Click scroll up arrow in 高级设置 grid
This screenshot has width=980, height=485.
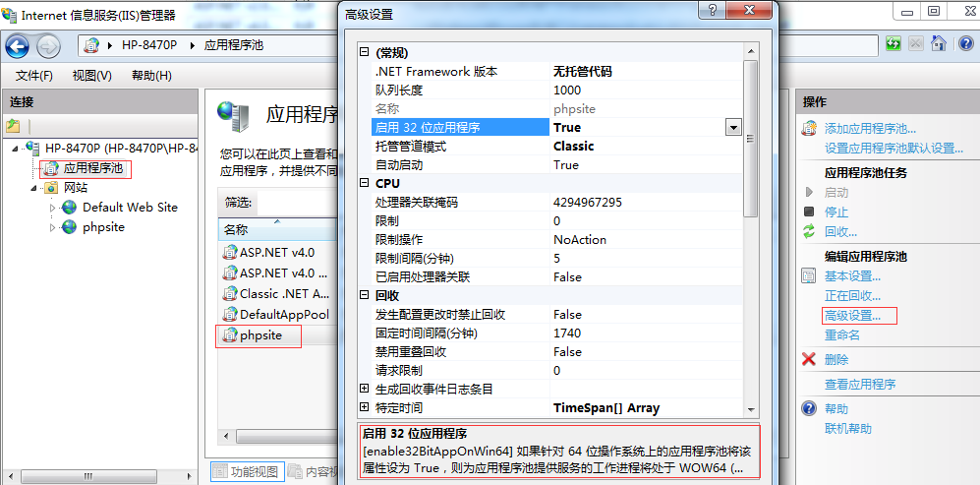pyautogui.click(x=751, y=52)
